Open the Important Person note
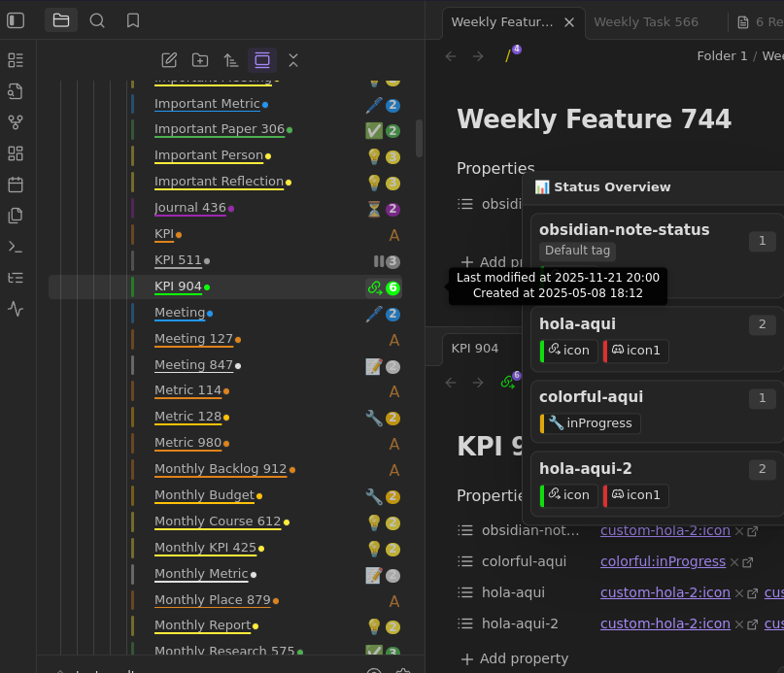The height and width of the screenshot is (673, 784). (209, 155)
